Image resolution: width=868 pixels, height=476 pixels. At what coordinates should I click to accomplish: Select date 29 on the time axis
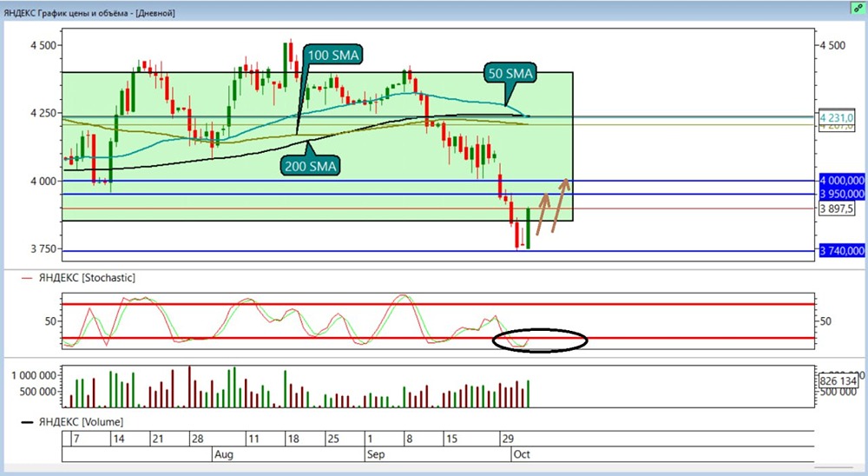508,439
